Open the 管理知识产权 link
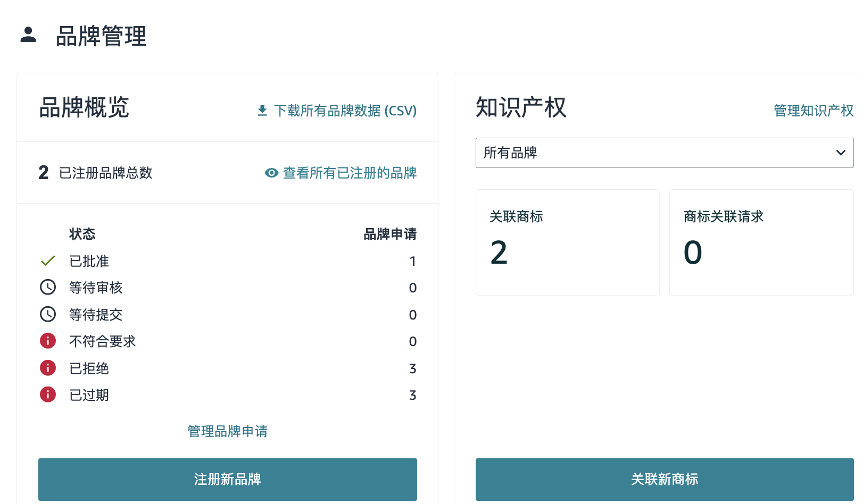This screenshot has height=504, width=863. tap(813, 111)
